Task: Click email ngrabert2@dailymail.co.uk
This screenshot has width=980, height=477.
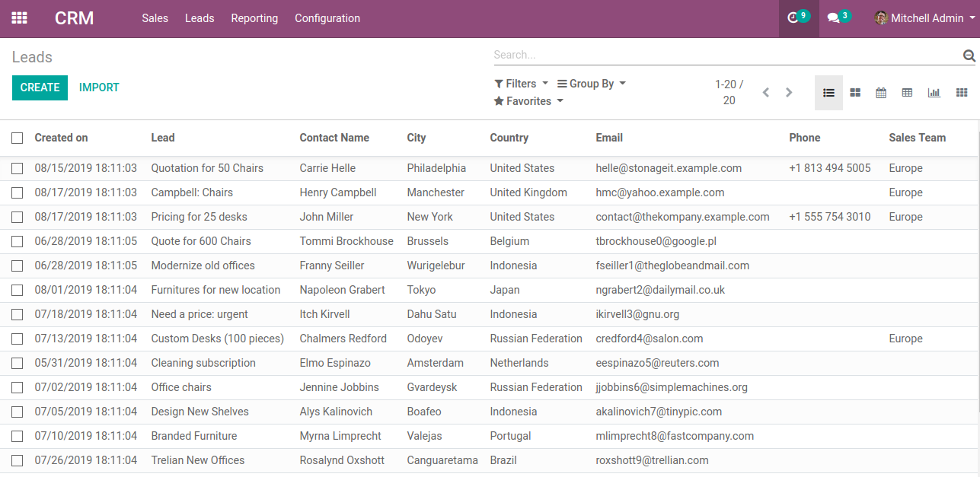Action: pyautogui.click(x=660, y=290)
